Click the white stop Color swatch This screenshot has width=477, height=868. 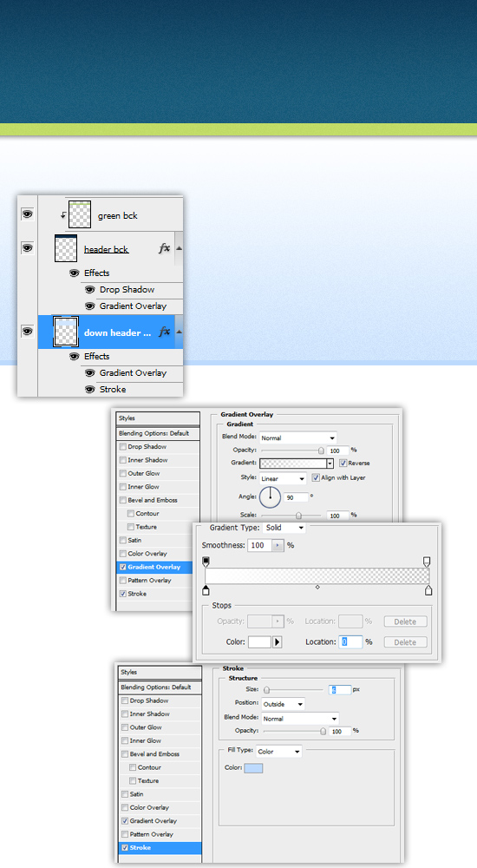pyautogui.click(x=259, y=642)
